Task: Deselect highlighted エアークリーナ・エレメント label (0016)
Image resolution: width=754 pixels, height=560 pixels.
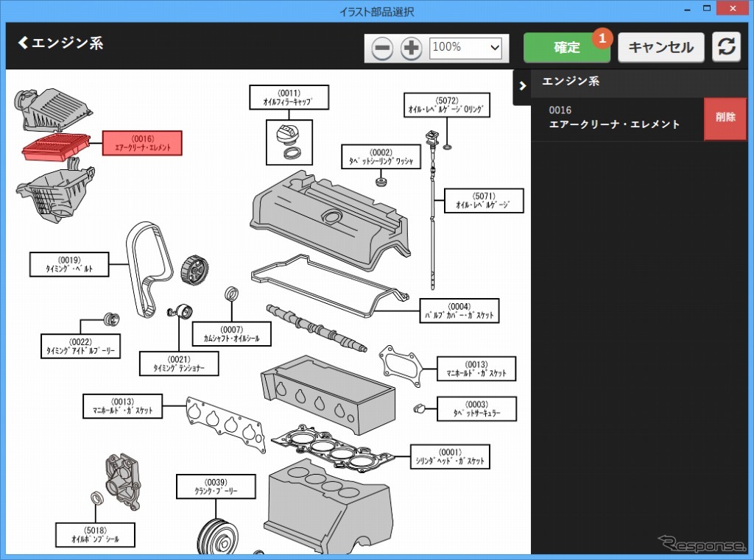Action: pos(142,143)
